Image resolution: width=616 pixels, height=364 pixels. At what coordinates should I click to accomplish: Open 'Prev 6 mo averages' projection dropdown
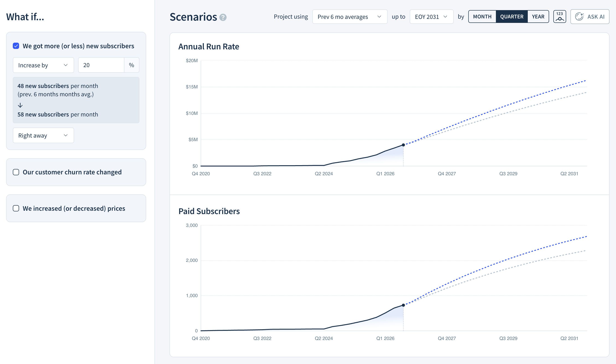point(350,17)
